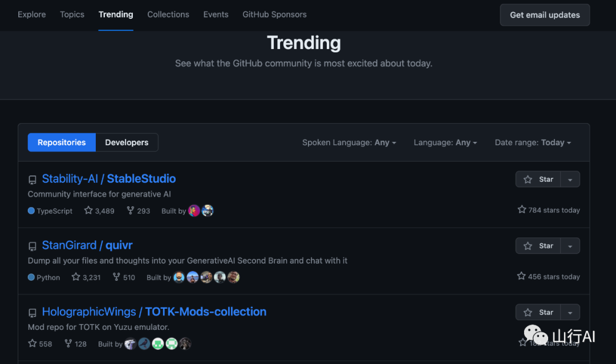Click first contributor avatar on StableStudio
Screen dimensions: 616x364
(194, 211)
